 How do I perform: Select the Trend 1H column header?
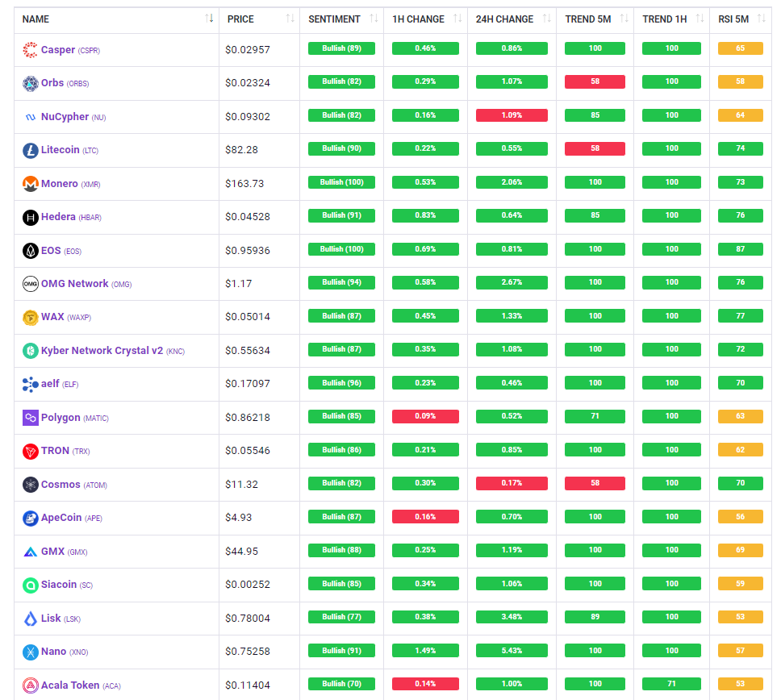[664, 19]
